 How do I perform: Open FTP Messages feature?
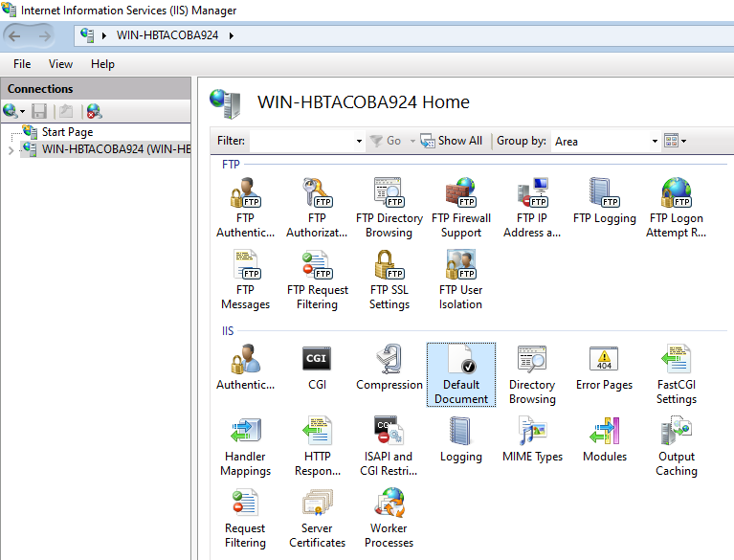click(x=245, y=280)
